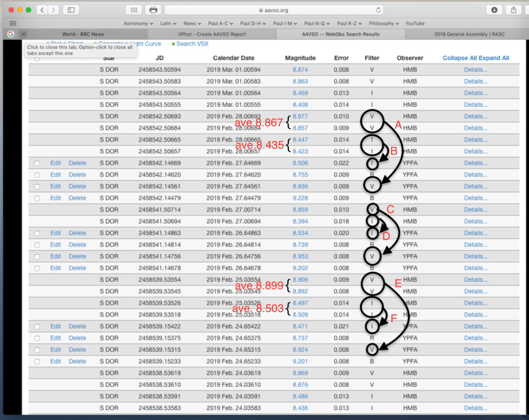The height and width of the screenshot is (420, 529).
Task: Open the magnitude 8.869 link
Action: (300, 373)
